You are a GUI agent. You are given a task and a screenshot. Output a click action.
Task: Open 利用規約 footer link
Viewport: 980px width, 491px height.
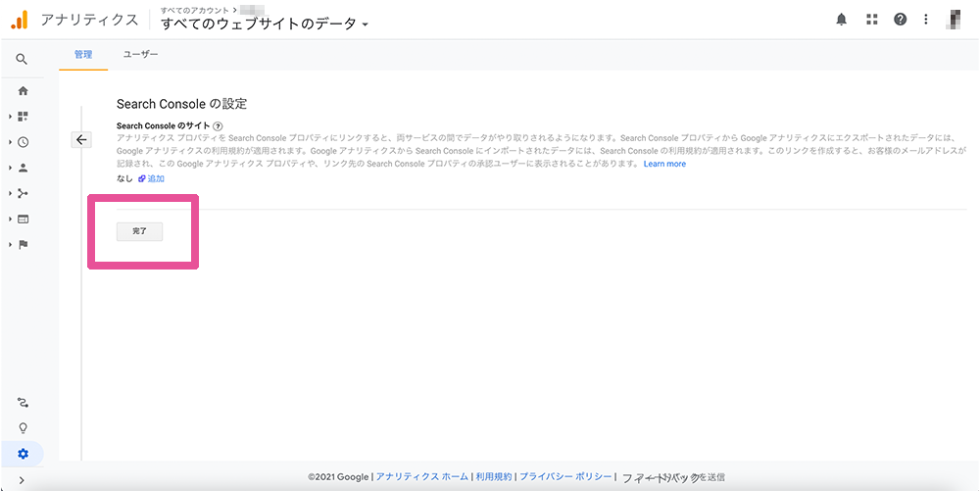tap(494, 476)
